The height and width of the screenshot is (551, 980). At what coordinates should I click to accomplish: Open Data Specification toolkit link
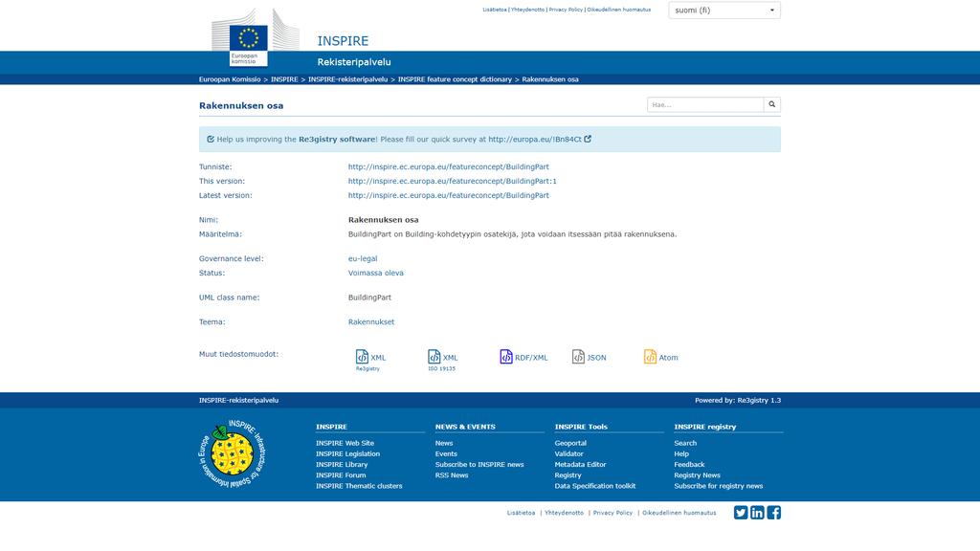pyautogui.click(x=595, y=485)
